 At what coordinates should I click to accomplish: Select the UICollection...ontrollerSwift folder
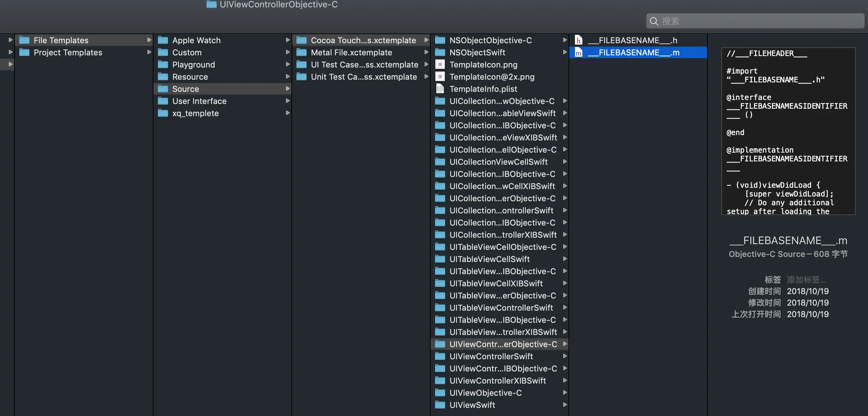click(500, 210)
